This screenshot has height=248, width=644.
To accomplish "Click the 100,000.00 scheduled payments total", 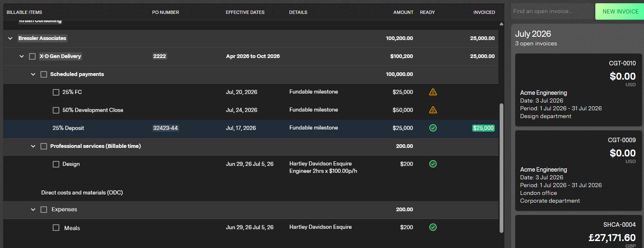I will [399, 74].
